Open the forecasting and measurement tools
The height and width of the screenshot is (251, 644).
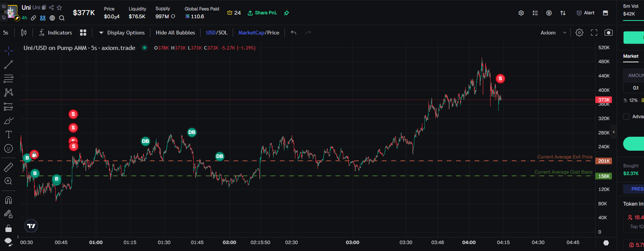[x=9, y=106]
